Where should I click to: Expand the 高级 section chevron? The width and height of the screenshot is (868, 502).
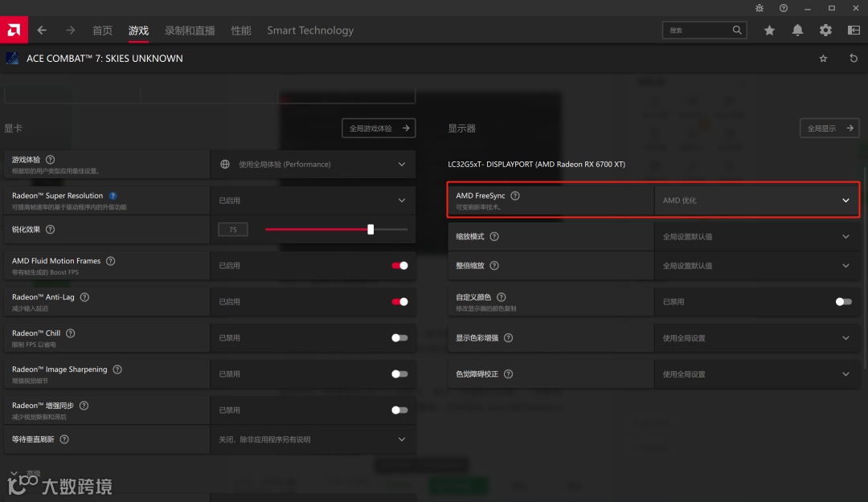point(14,473)
